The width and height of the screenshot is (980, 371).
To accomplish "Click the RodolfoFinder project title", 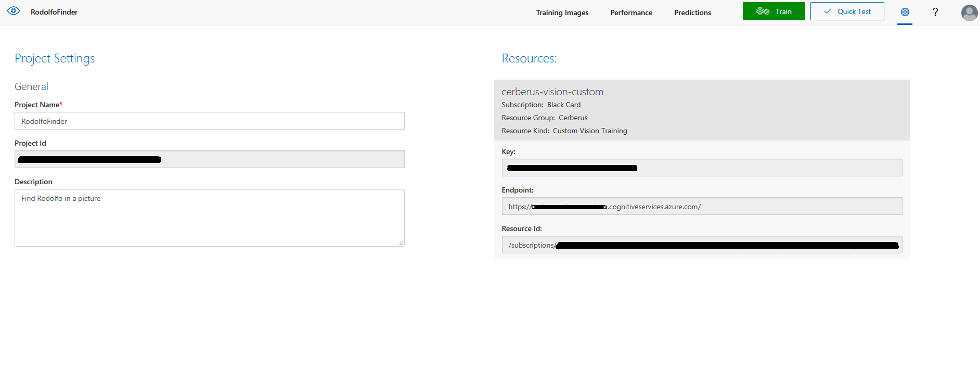I will pos(54,12).
